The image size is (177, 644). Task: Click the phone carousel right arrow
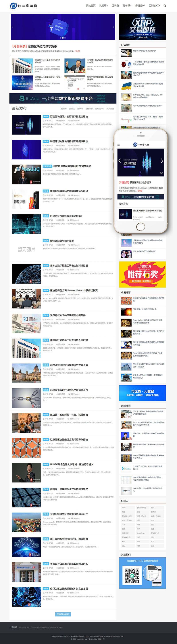point(162,161)
